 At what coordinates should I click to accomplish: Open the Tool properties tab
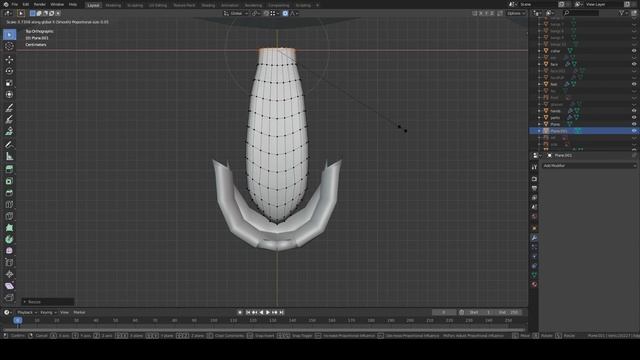click(x=534, y=167)
